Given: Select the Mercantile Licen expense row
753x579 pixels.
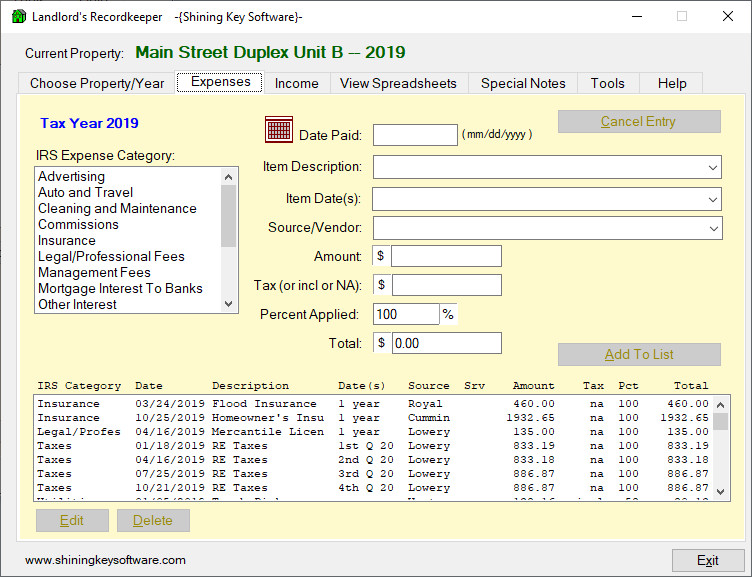Looking at the screenshot, I should [x=373, y=432].
